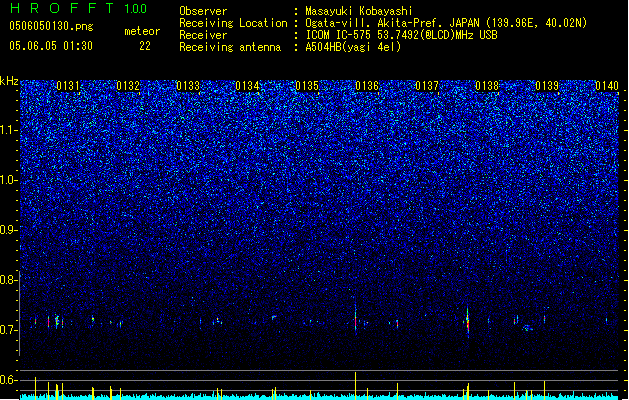629x400 pixels.
Task: Click the 0140 time marker
Action: pyautogui.click(x=607, y=86)
